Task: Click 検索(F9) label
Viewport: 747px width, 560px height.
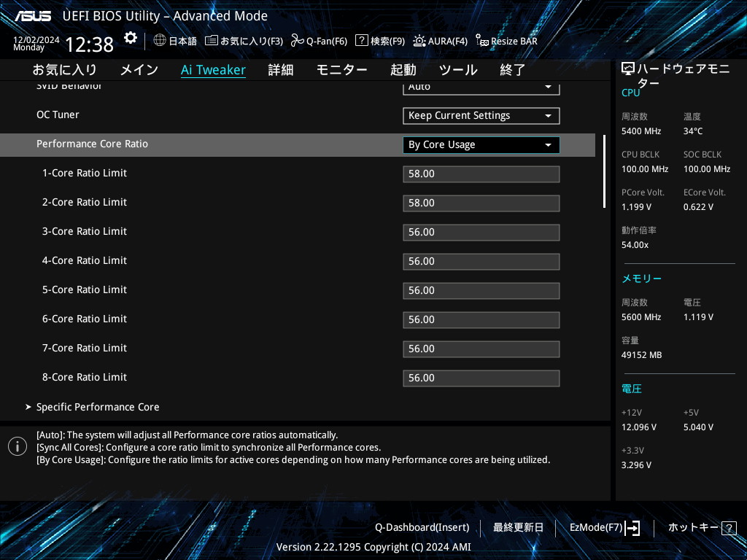Action: coord(388,42)
